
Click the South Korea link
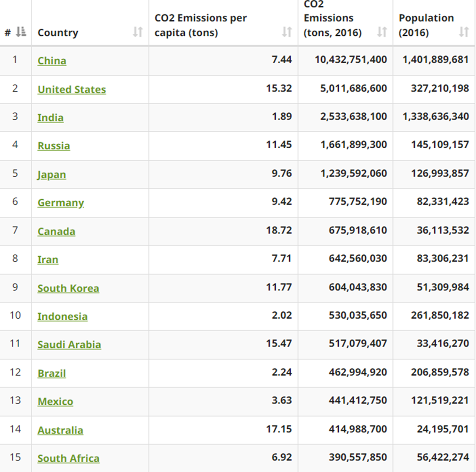(x=68, y=288)
